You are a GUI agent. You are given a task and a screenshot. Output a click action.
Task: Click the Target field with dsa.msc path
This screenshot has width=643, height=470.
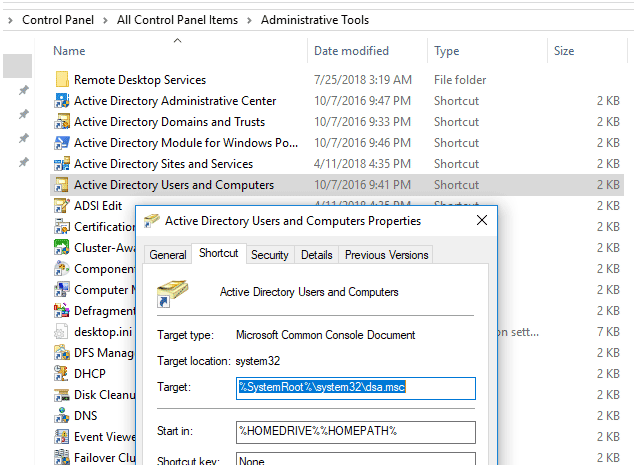tap(356, 388)
